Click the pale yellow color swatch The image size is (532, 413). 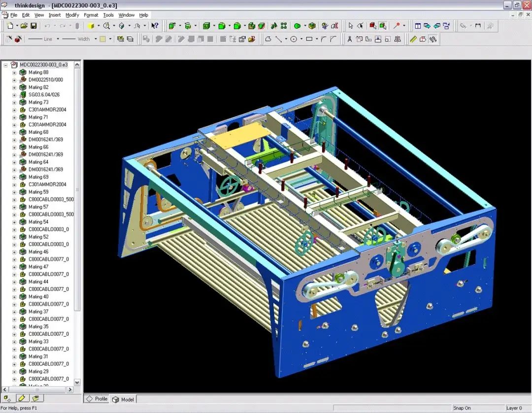pos(102,39)
